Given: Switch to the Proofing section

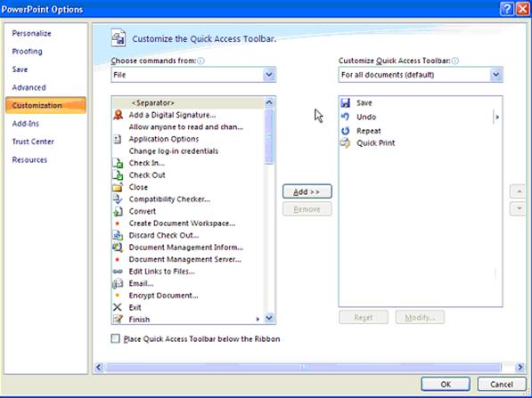Looking at the screenshot, I should [x=27, y=51].
